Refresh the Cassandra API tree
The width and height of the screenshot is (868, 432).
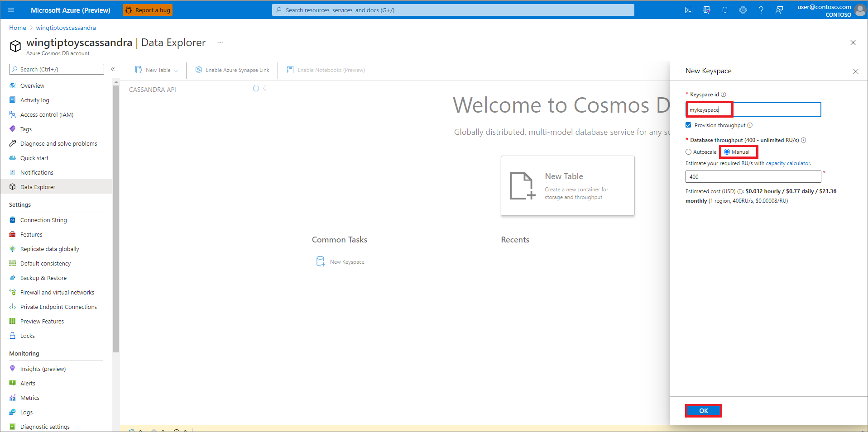coord(256,89)
